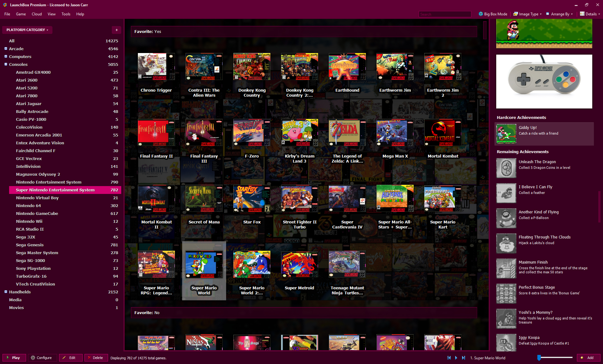Select Atari 2600 platform
Image resolution: width=603 pixels, height=364 pixels.
65,80
